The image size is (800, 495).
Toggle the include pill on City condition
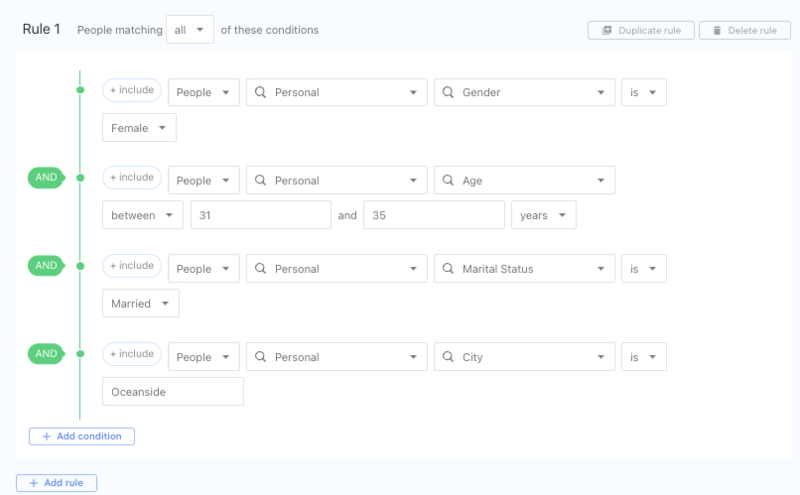(x=132, y=355)
